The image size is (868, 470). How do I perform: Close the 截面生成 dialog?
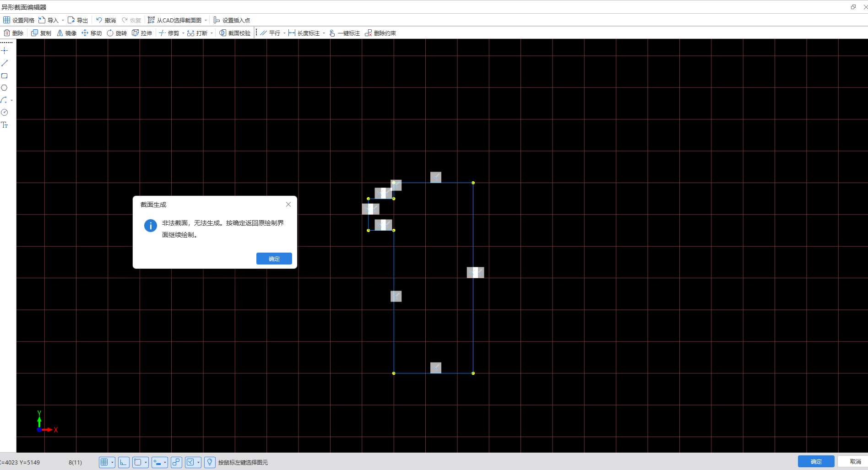288,205
